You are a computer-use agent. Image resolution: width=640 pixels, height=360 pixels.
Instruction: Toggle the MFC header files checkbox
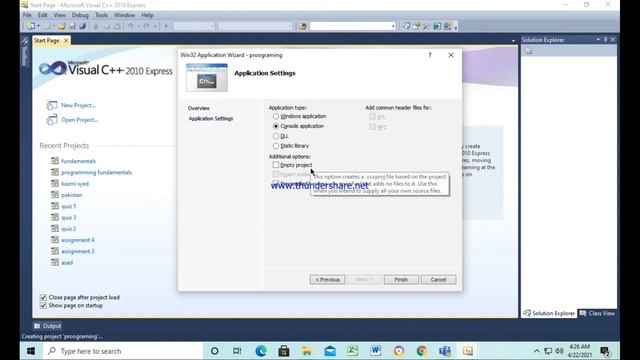click(x=372, y=127)
